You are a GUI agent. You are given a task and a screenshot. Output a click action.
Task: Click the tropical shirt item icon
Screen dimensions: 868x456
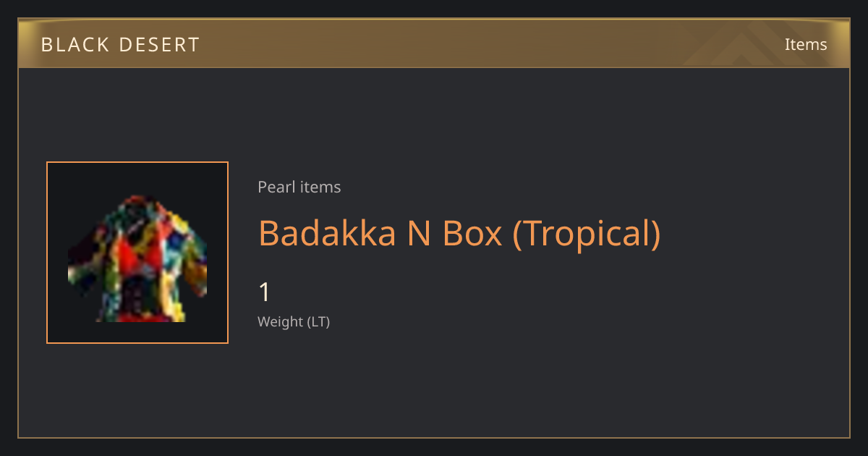pyautogui.click(x=137, y=258)
